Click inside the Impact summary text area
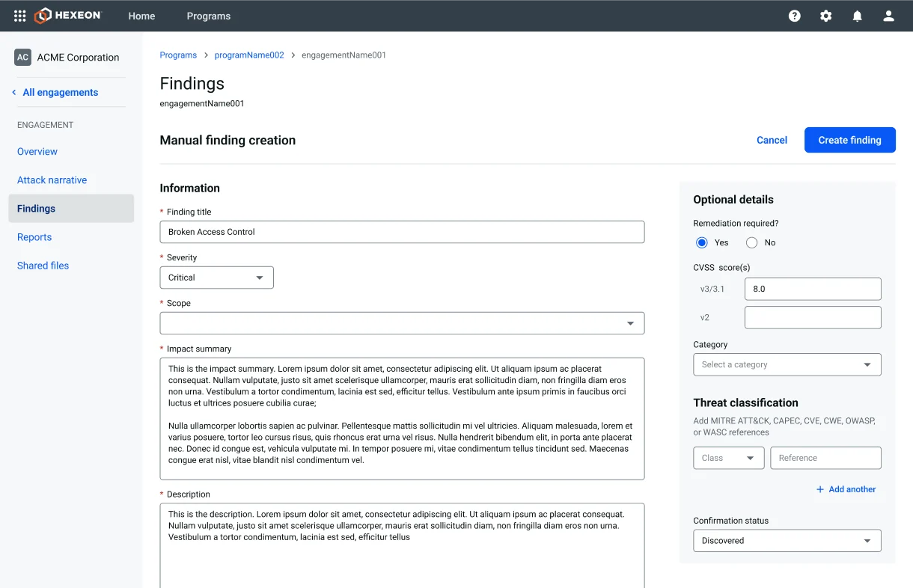913x588 pixels. click(x=402, y=419)
